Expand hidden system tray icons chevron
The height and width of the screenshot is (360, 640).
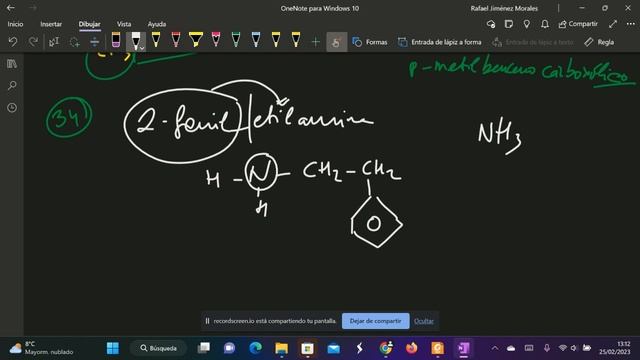pos(495,348)
